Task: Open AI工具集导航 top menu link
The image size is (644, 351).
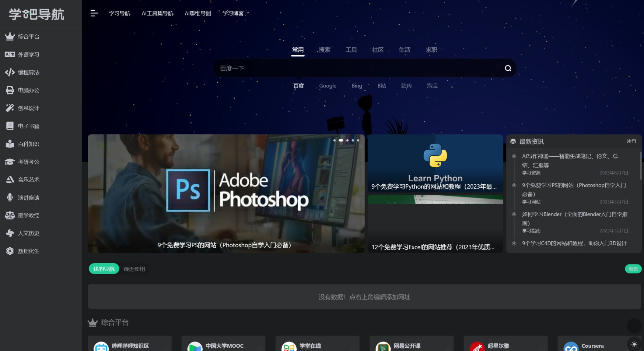Action: (x=157, y=13)
